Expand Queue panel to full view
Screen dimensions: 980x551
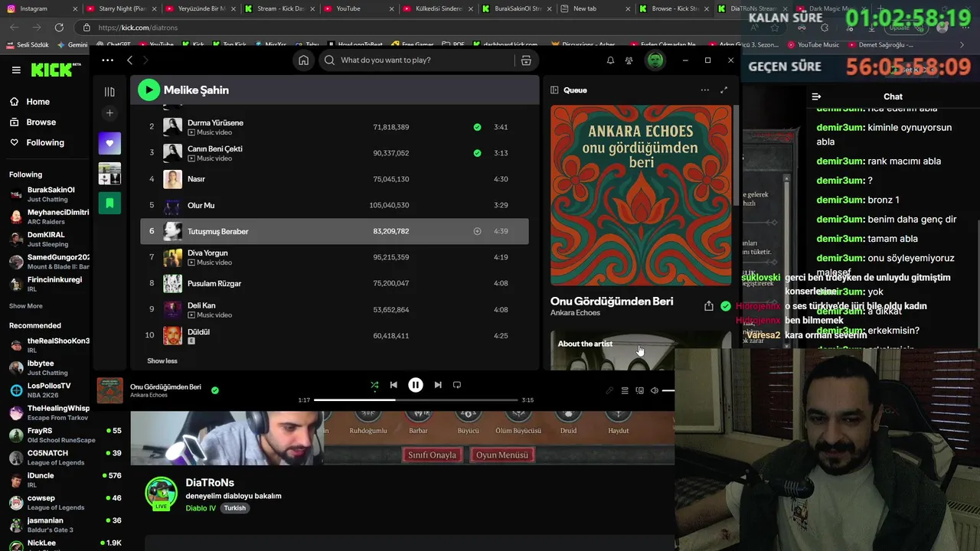tap(724, 90)
